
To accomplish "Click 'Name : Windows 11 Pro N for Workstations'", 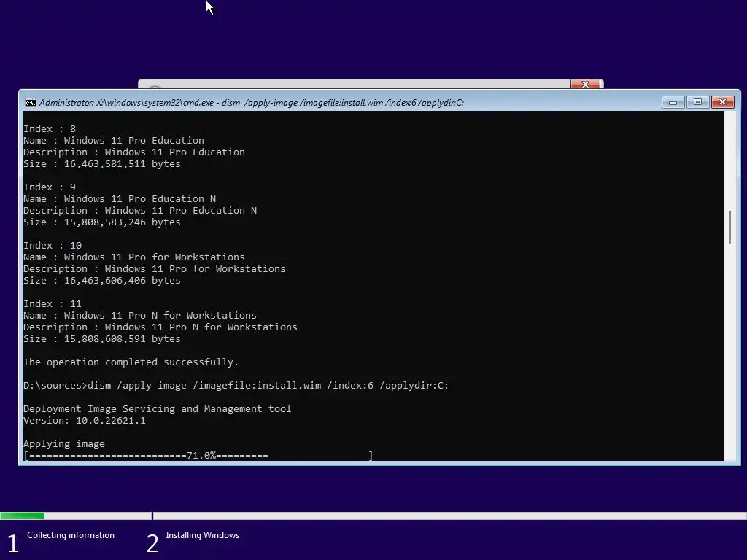I will coord(140,316).
